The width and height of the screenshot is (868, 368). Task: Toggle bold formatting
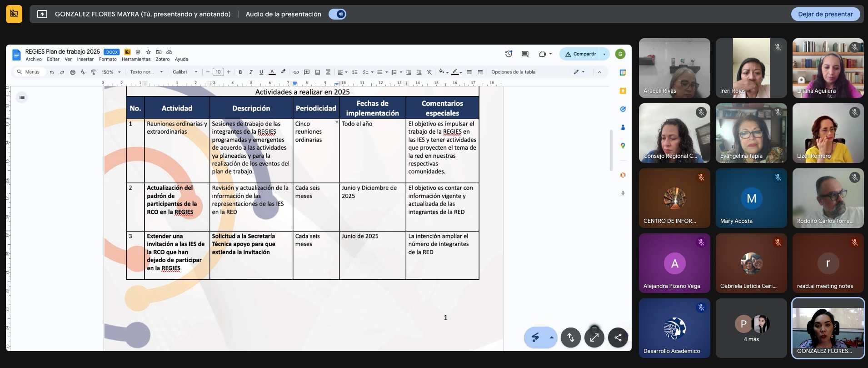click(240, 72)
